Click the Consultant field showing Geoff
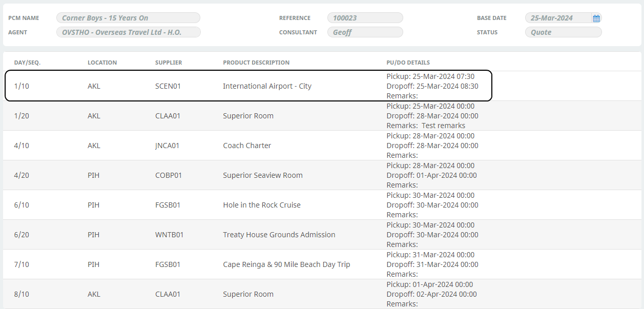644x309 pixels. [365, 32]
